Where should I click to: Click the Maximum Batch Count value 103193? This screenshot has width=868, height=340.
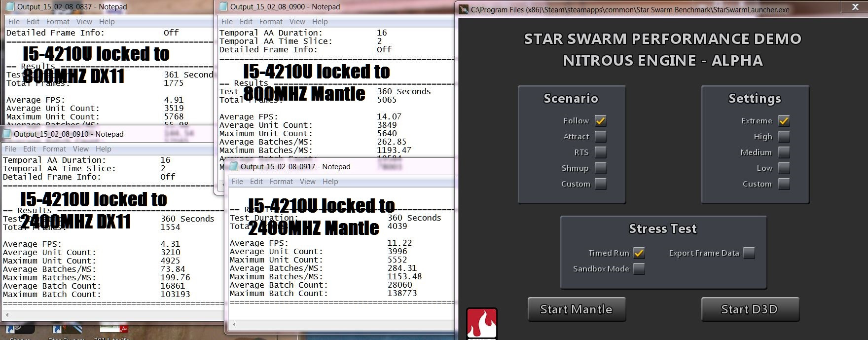(175, 295)
